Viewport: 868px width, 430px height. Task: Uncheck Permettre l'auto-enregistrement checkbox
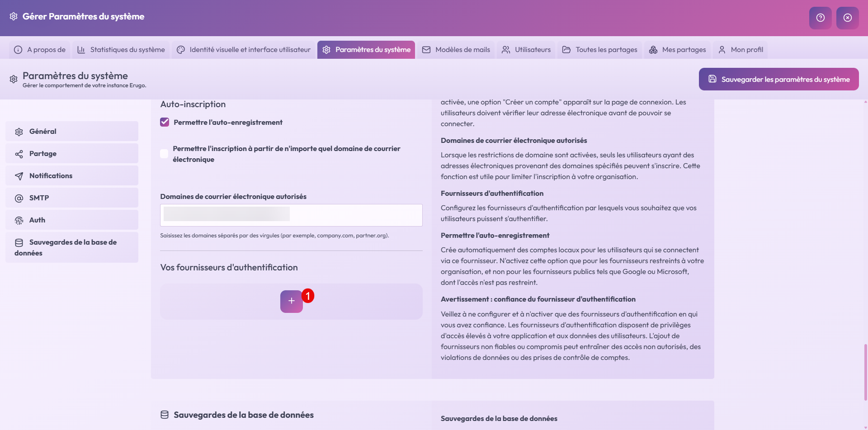point(165,122)
